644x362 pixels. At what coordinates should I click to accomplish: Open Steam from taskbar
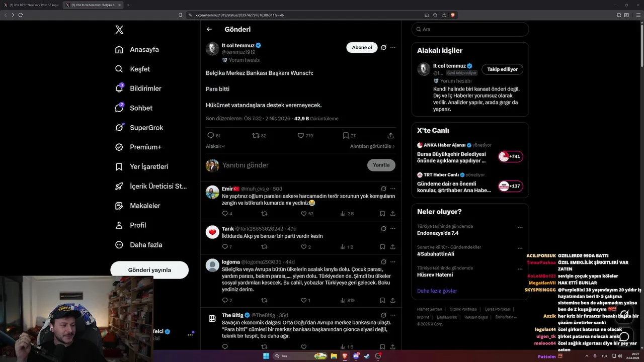tap(367, 356)
